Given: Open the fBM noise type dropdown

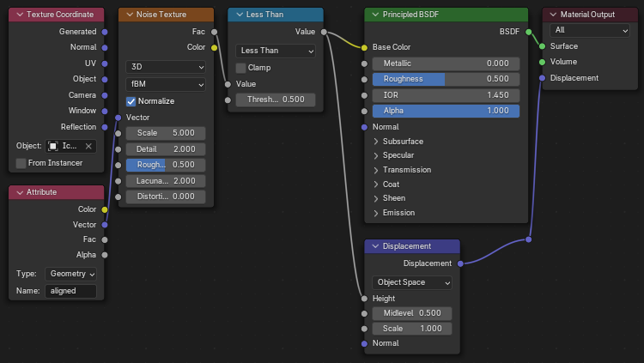Looking at the screenshot, I should 166,84.
